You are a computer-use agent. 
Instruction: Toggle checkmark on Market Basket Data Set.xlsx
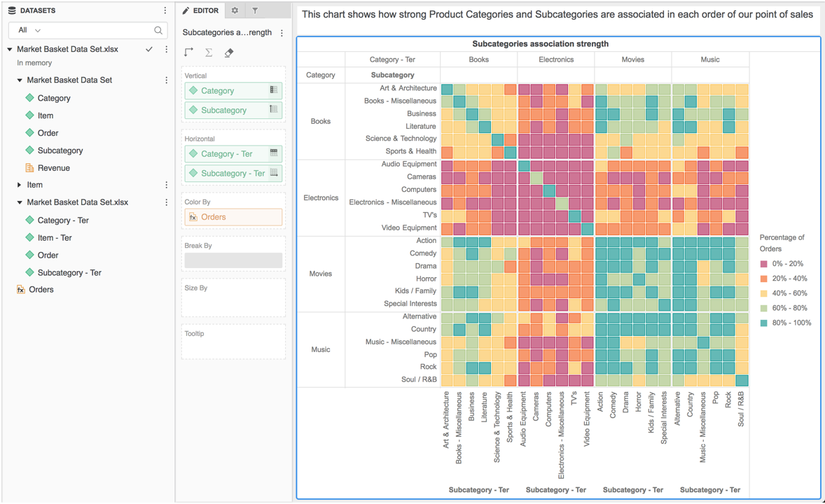pos(149,49)
